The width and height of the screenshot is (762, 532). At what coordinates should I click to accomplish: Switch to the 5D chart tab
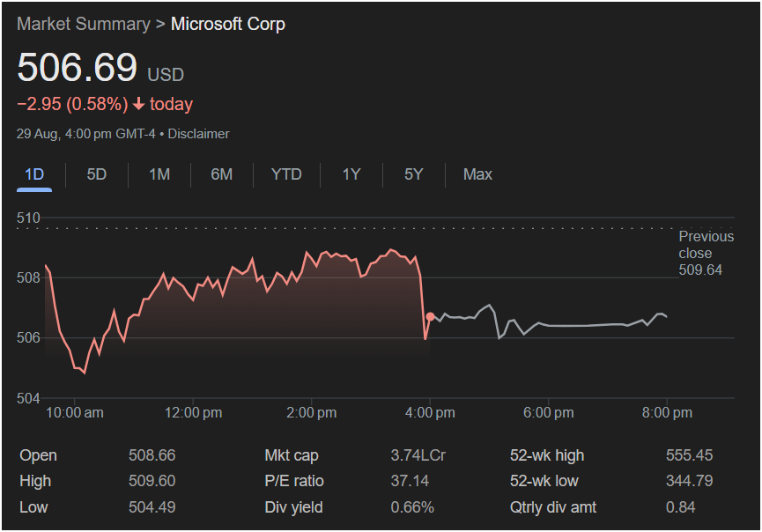[97, 174]
